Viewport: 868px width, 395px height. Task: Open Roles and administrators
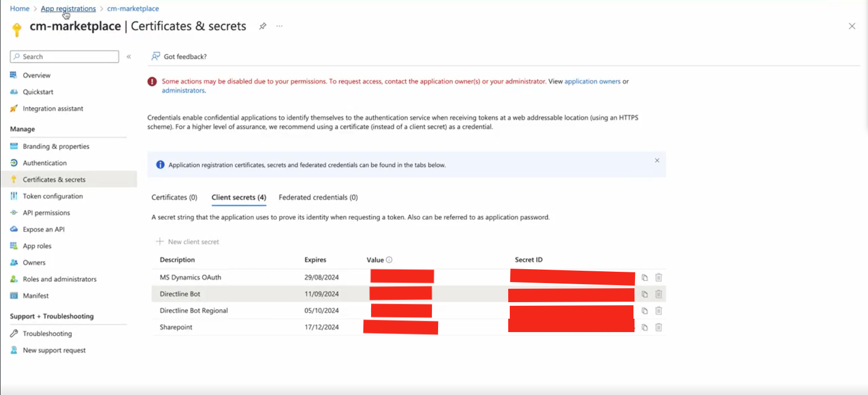click(x=60, y=279)
